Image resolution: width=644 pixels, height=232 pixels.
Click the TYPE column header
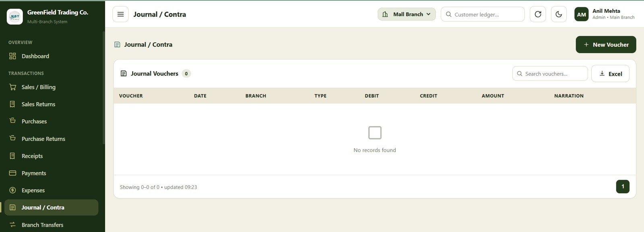(x=320, y=96)
